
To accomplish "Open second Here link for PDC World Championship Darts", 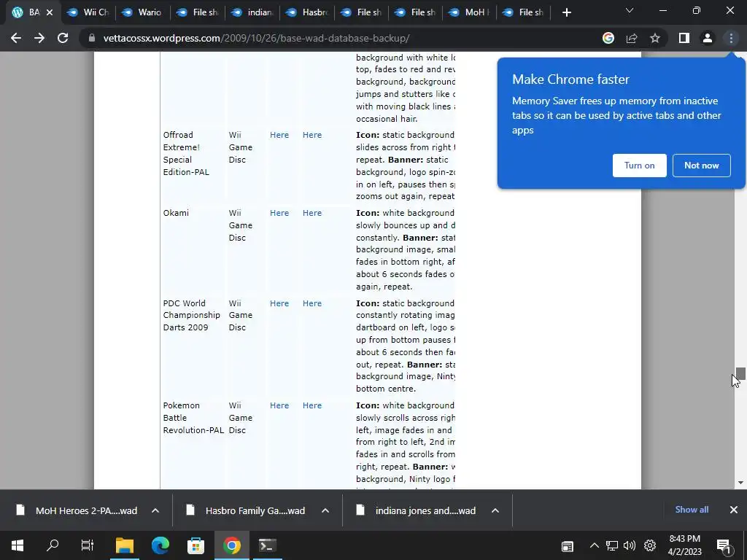I will (x=312, y=304).
